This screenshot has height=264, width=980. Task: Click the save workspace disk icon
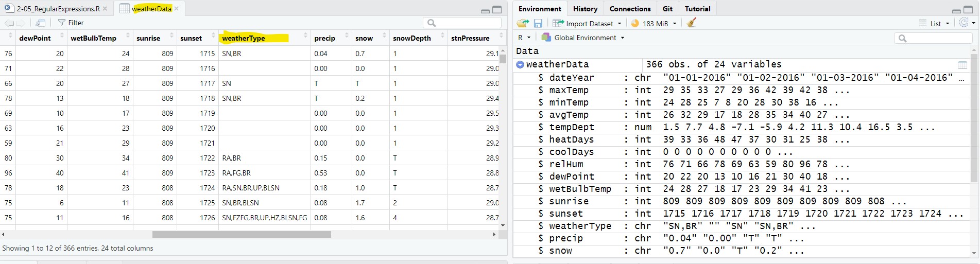[538, 23]
